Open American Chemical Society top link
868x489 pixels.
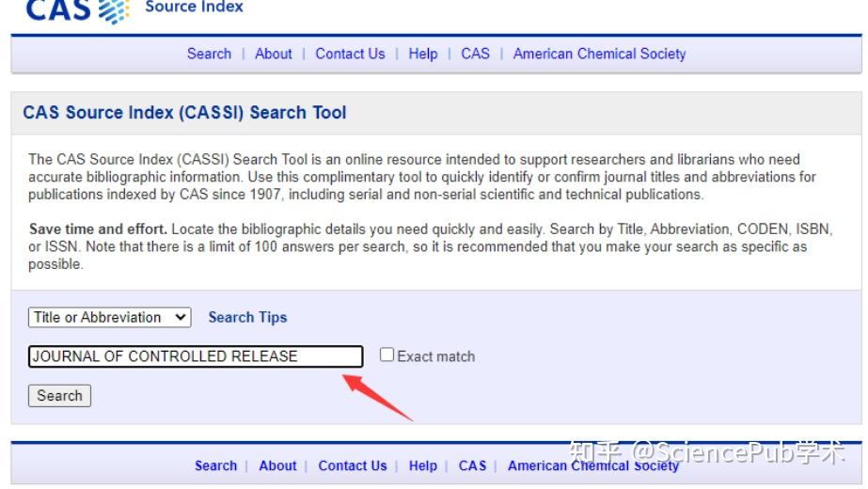pyautogui.click(x=600, y=54)
